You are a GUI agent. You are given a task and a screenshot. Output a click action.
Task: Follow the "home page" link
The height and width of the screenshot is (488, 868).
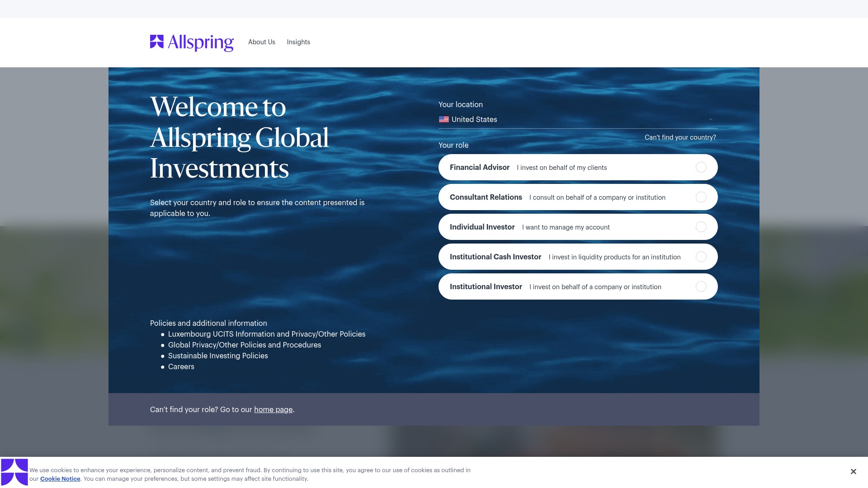pyautogui.click(x=274, y=409)
